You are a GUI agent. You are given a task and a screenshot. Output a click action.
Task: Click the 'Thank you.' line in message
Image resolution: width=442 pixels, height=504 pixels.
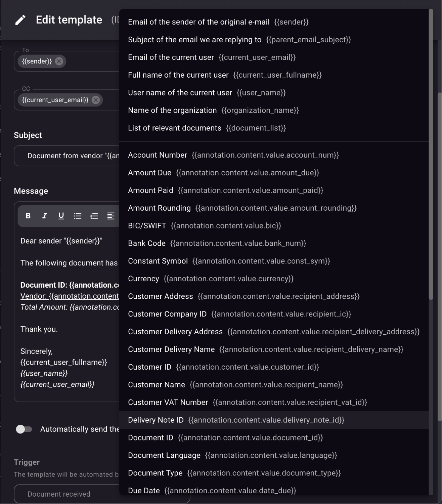[39, 329]
